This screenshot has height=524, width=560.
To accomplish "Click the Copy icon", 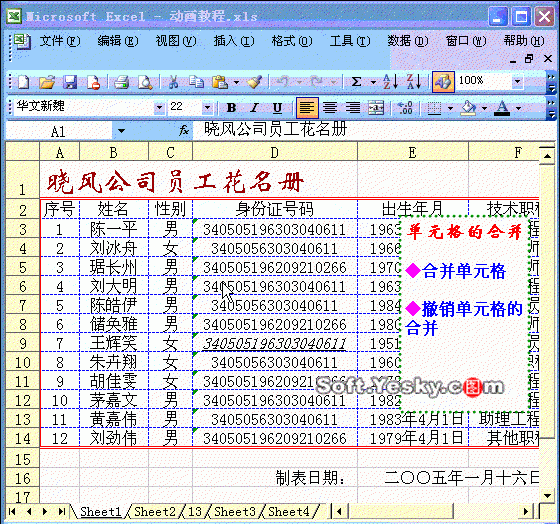I will 196,82.
